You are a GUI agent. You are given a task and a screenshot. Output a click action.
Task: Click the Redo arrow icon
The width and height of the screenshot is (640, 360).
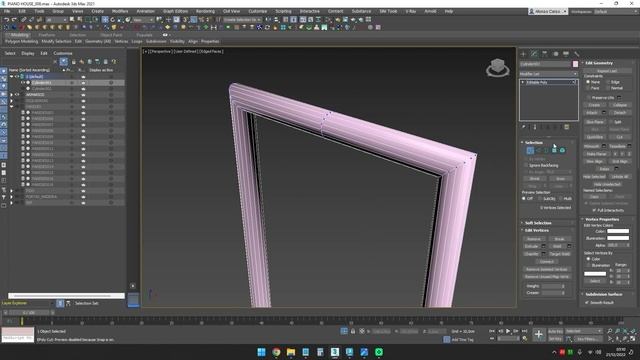14,20
